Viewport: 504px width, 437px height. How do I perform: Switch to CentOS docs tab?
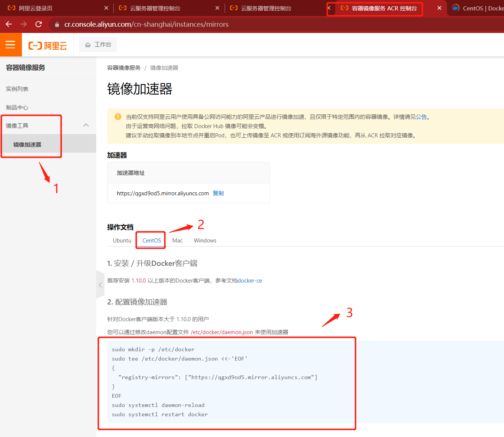(152, 240)
